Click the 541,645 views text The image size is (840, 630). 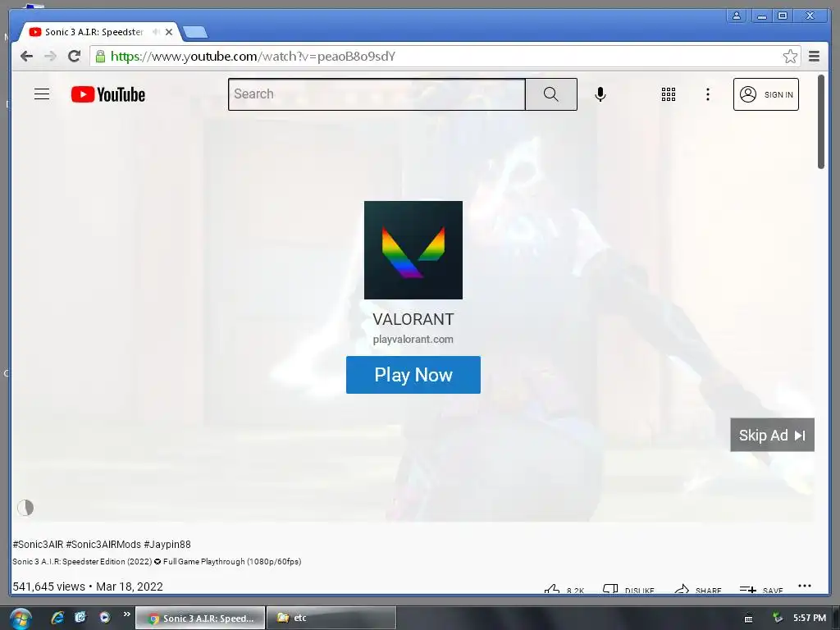coord(48,587)
